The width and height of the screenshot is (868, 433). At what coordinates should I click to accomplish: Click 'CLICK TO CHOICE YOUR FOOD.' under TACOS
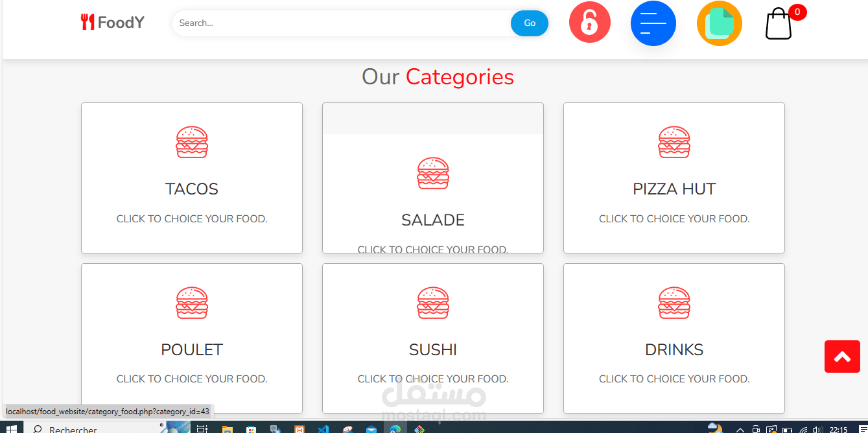pyautogui.click(x=192, y=219)
